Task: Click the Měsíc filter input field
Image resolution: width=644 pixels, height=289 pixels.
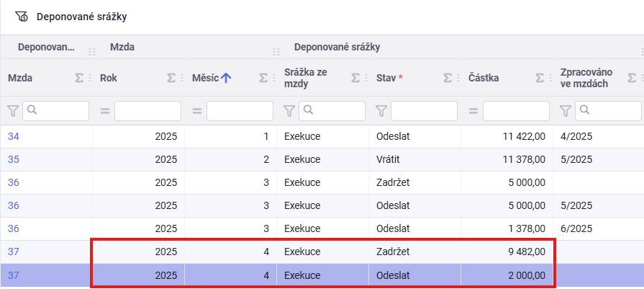Action: point(240,111)
